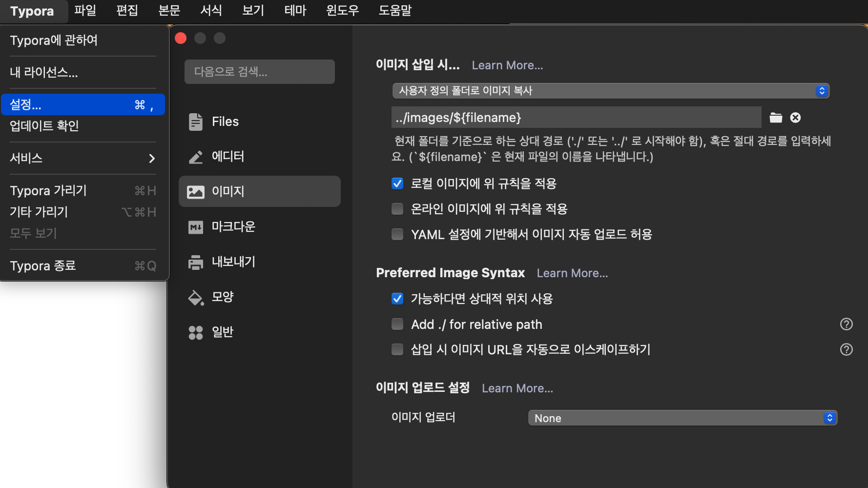
Task: Open the 내보내기 printer icon
Action: click(x=196, y=262)
